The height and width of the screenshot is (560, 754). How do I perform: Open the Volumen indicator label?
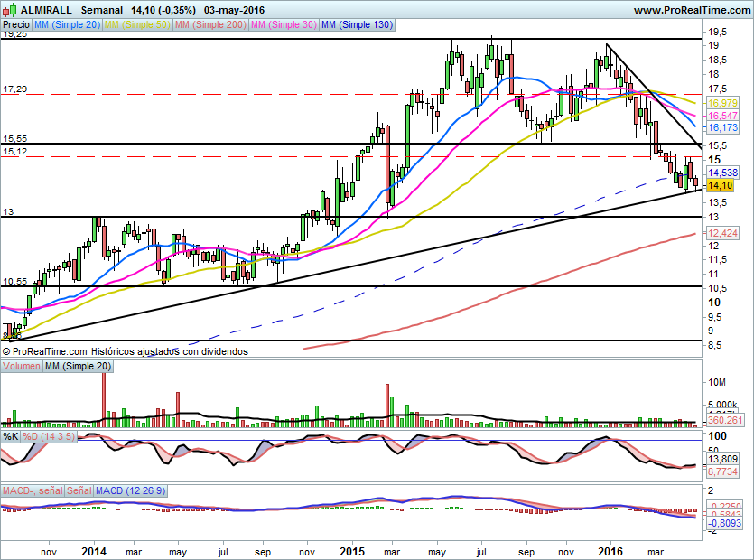[x=21, y=366]
